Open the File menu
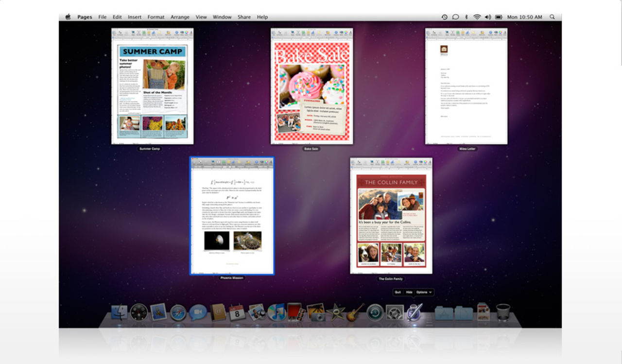Screen dimensions: 622x364 (x=102, y=17)
